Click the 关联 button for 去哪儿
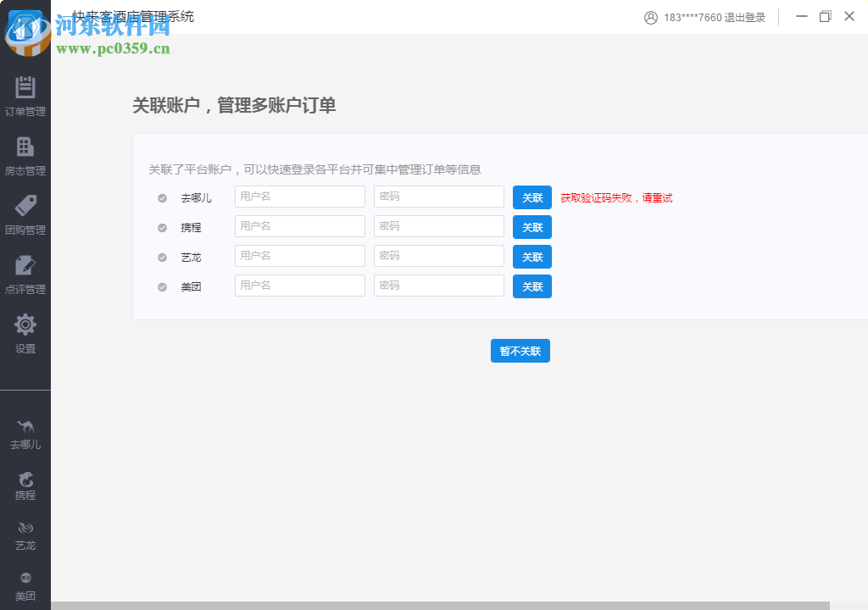This screenshot has width=868, height=610. [531, 197]
